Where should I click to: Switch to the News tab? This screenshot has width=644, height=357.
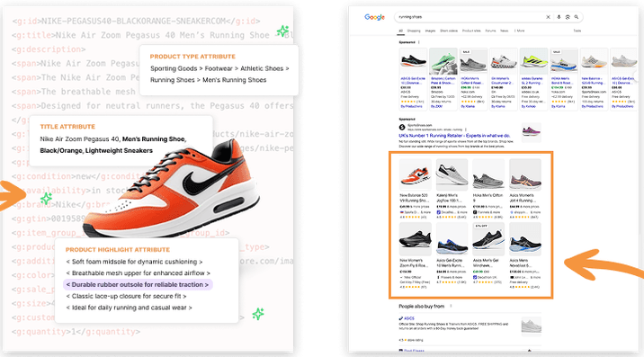point(505,31)
